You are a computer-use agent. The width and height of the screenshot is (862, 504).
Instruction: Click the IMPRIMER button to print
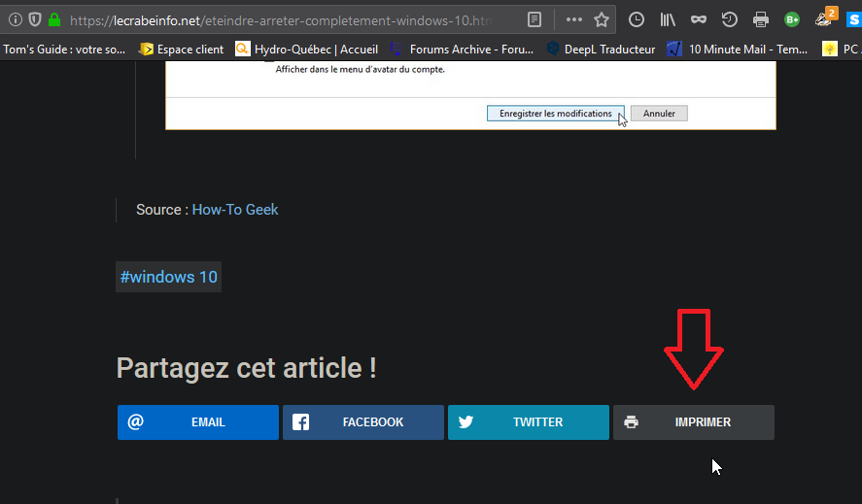click(694, 422)
